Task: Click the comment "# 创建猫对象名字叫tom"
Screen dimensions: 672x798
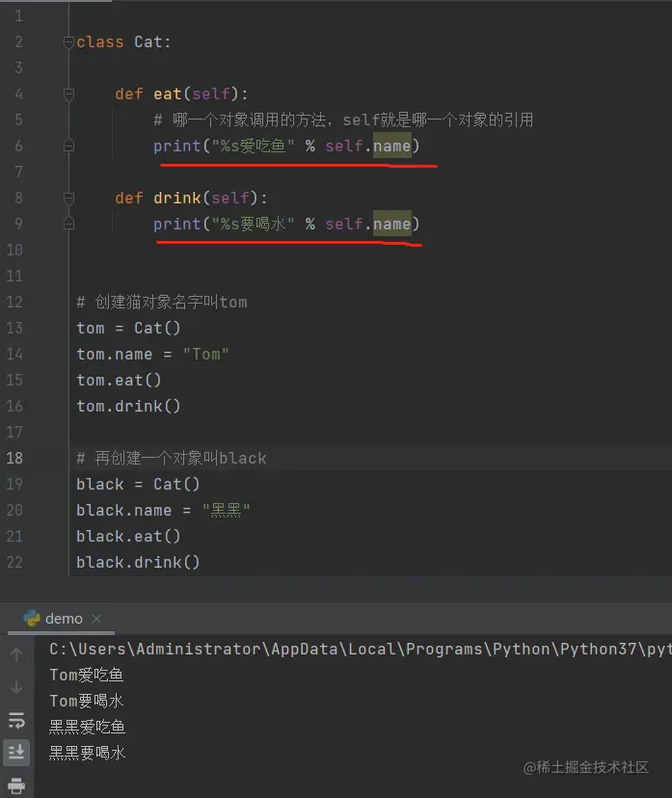Action: click(x=162, y=303)
